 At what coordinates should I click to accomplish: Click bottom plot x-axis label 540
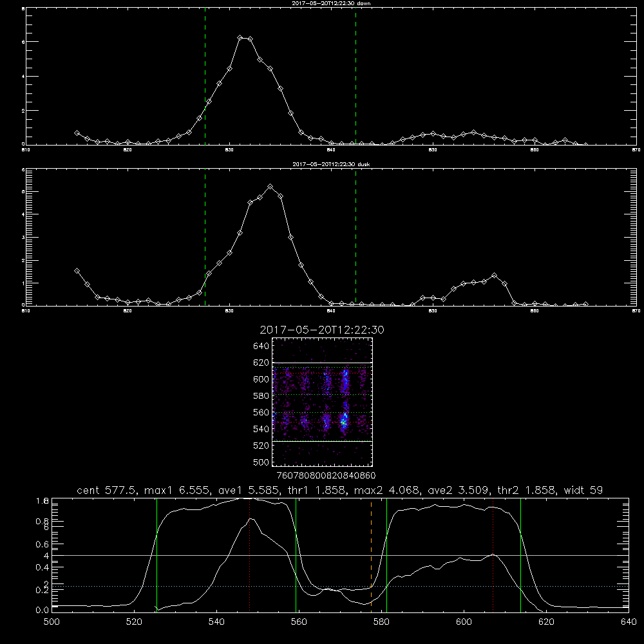pyautogui.click(x=216, y=622)
